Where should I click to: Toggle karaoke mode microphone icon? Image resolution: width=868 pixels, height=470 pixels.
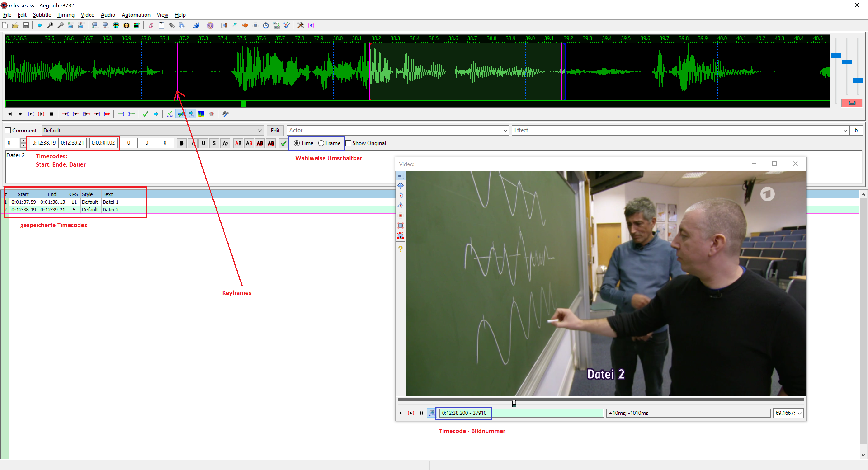(x=225, y=114)
